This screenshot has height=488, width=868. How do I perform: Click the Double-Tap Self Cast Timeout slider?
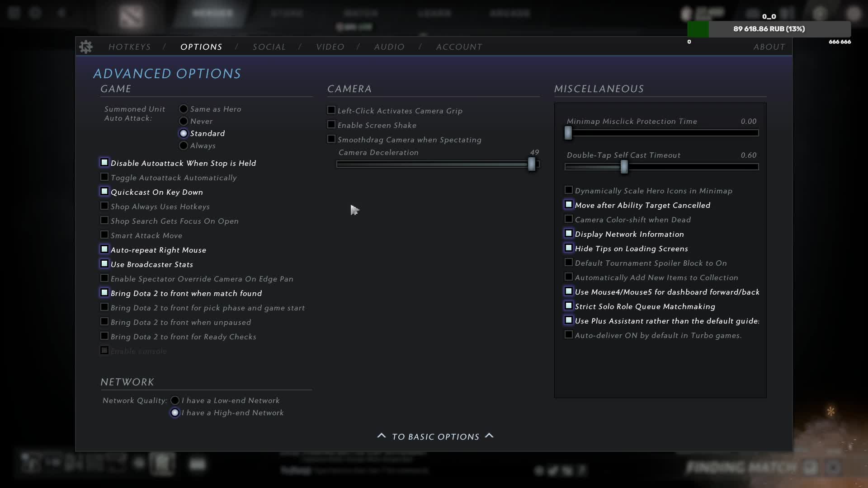(661, 167)
